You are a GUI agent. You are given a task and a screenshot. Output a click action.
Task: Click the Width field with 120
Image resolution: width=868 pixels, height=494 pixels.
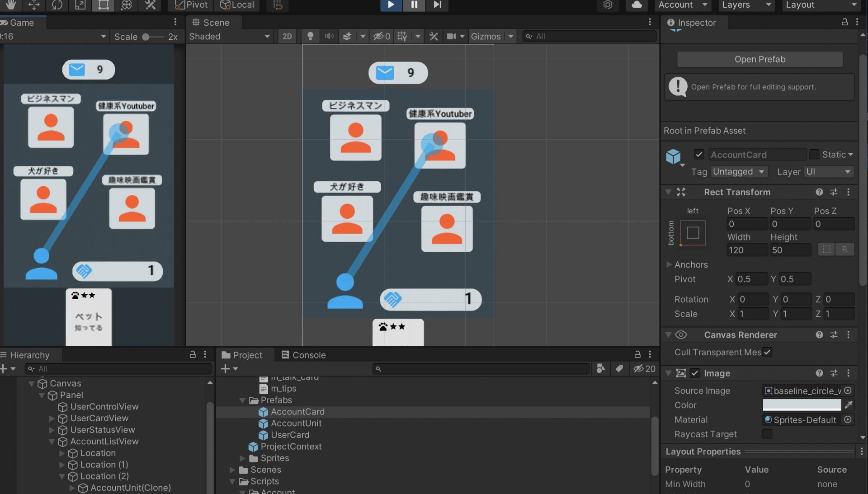point(747,250)
